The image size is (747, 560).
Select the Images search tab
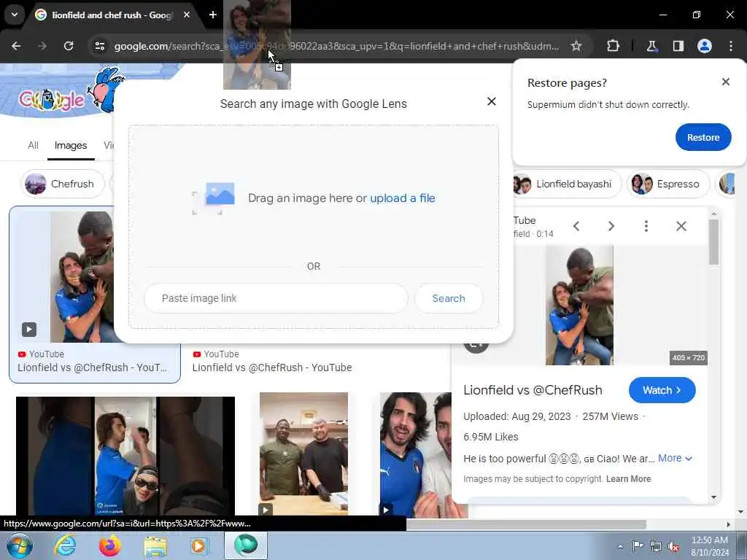tap(71, 145)
